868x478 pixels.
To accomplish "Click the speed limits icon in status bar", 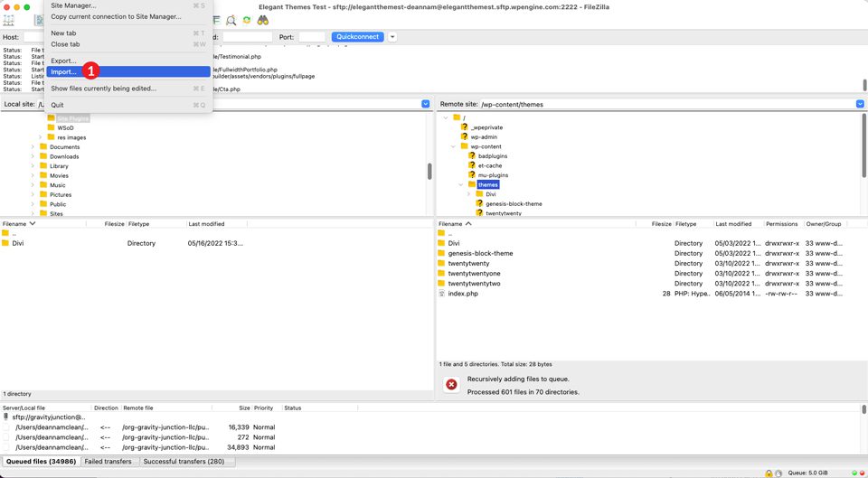I will (778, 473).
